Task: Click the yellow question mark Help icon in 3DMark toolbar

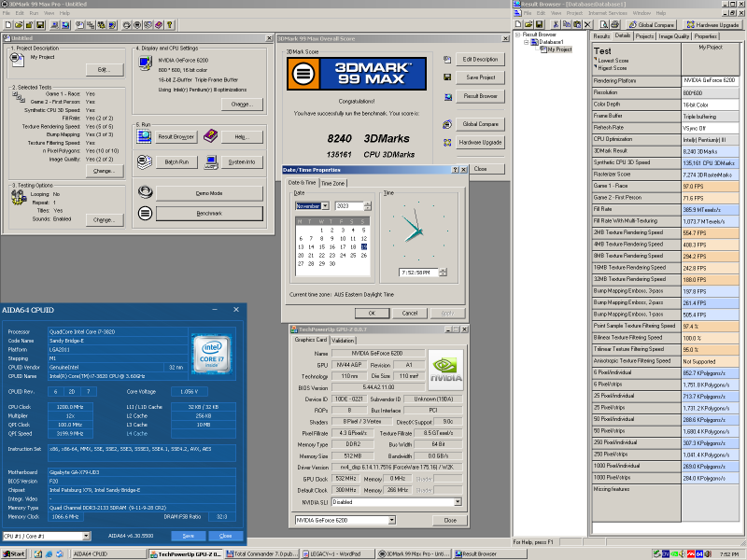Action: (170, 25)
